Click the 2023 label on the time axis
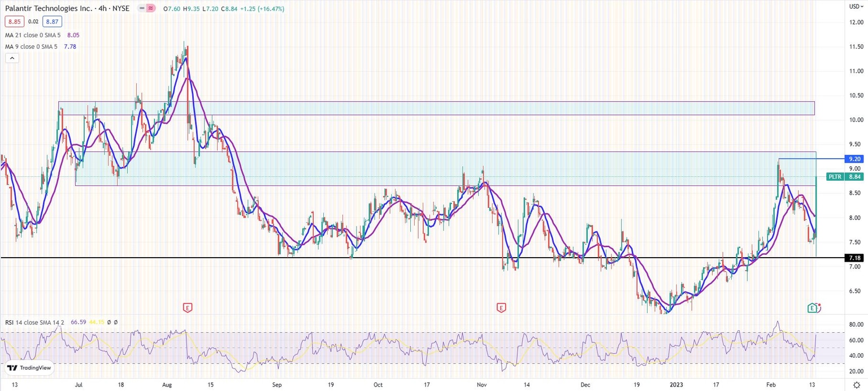Viewport: 868px width, 391px height. pyautogui.click(x=676, y=384)
